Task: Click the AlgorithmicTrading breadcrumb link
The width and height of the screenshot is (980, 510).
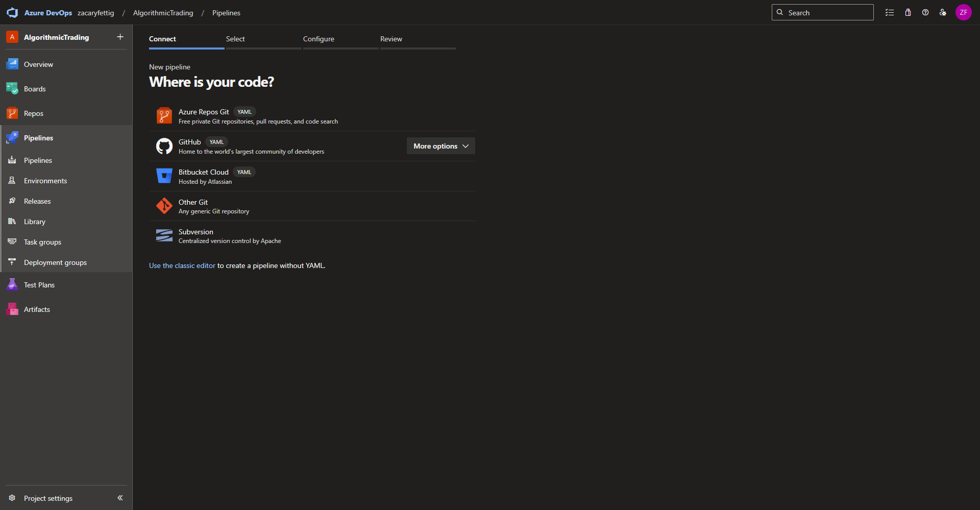Action: click(163, 13)
